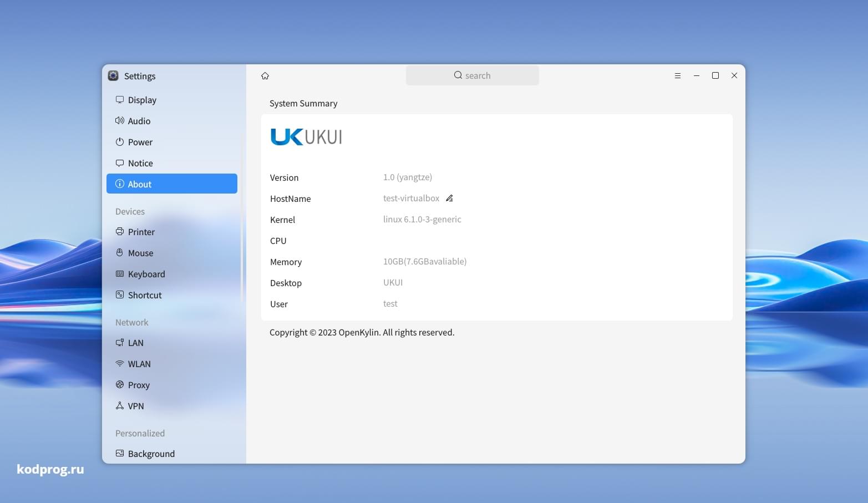Click the Keyboard icon

119,274
